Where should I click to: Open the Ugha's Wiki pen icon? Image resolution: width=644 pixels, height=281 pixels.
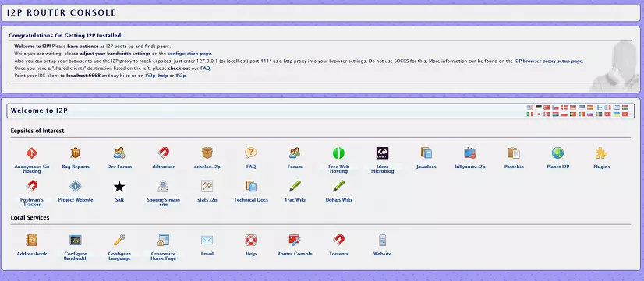click(x=338, y=186)
